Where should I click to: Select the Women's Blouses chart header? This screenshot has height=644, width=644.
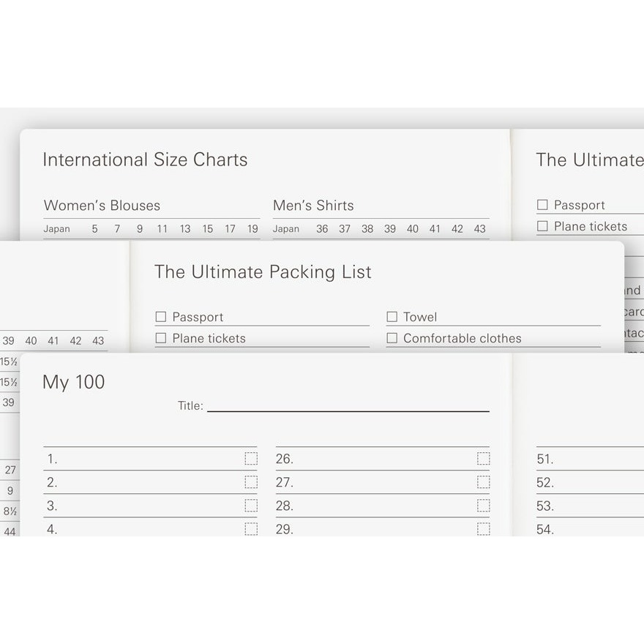tap(102, 206)
